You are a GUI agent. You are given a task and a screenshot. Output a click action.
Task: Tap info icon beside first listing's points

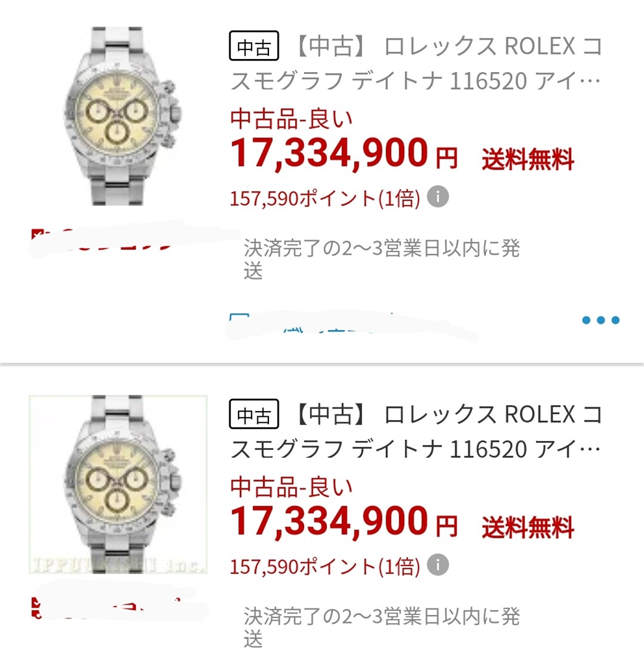click(x=438, y=197)
